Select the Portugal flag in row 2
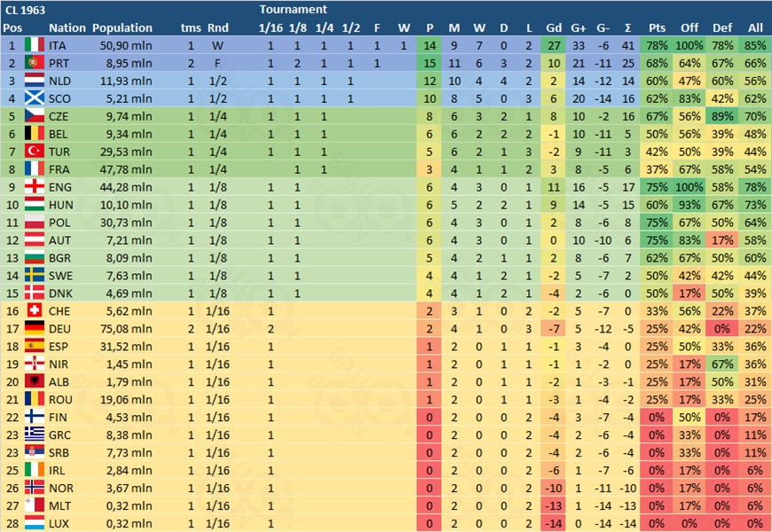Viewport: 772px width, 532px height. coord(35,63)
